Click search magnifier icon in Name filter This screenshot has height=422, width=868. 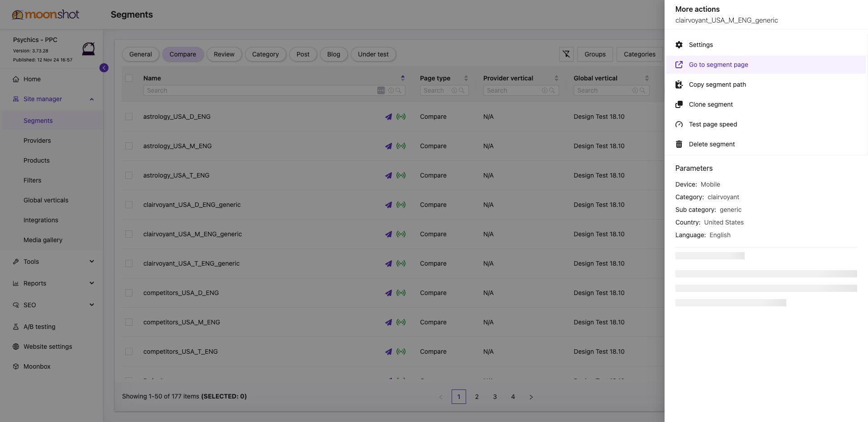tap(398, 90)
